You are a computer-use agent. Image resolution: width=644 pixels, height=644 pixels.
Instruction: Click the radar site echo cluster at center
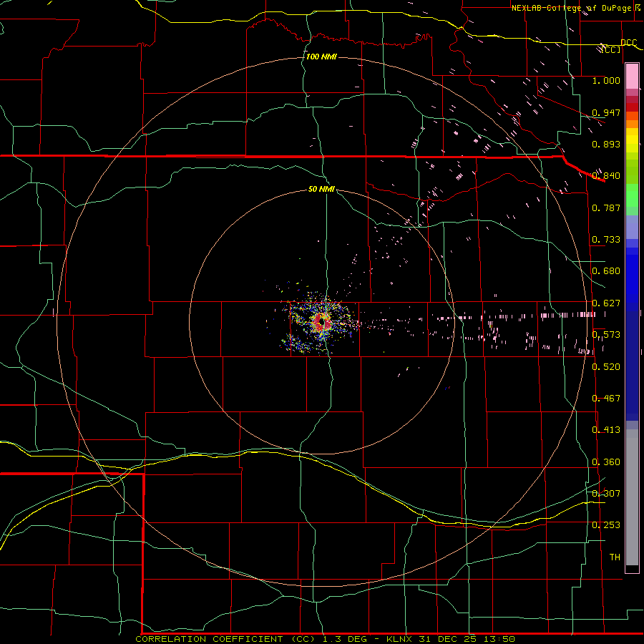tap(321, 321)
